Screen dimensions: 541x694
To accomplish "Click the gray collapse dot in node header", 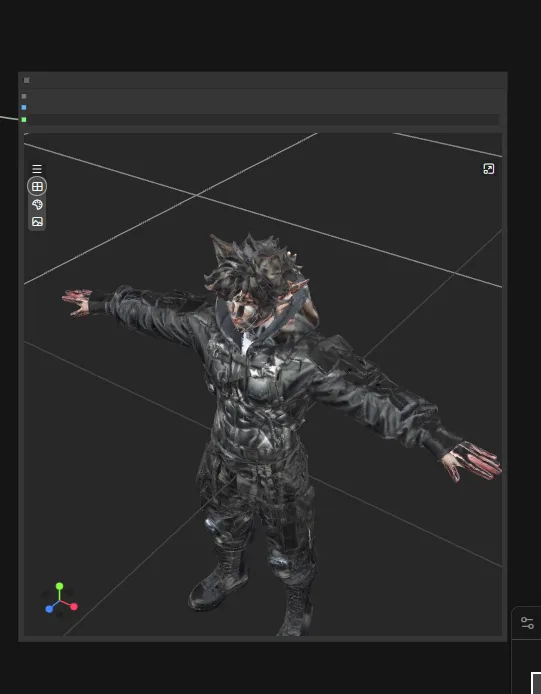I will [x=27, y=80].
